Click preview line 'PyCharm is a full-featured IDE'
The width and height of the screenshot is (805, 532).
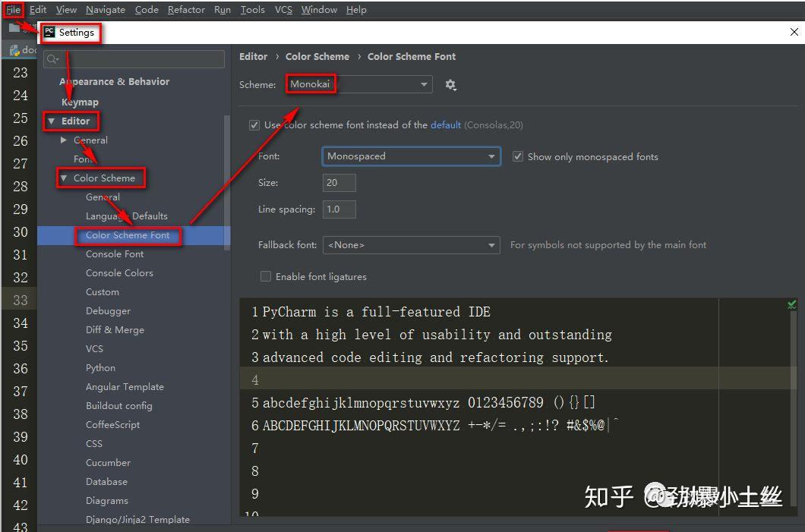coord(377,312)
